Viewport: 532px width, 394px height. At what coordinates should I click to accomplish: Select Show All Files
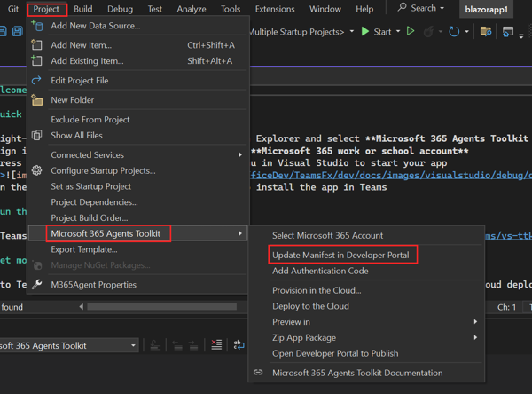139,135
